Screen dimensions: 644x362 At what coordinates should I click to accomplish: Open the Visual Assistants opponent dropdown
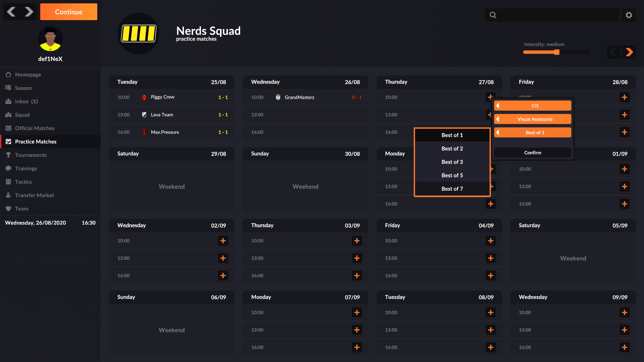pyautogui.click(x=532, y=119)
